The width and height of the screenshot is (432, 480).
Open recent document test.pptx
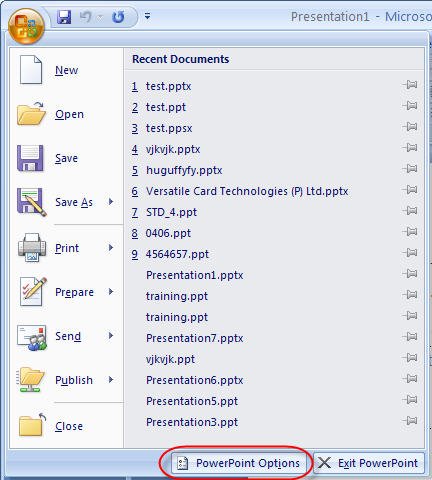168,86
